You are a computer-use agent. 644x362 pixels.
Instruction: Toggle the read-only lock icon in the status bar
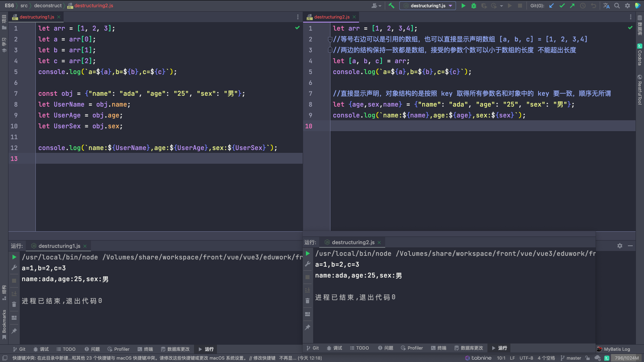coord(588,358)
